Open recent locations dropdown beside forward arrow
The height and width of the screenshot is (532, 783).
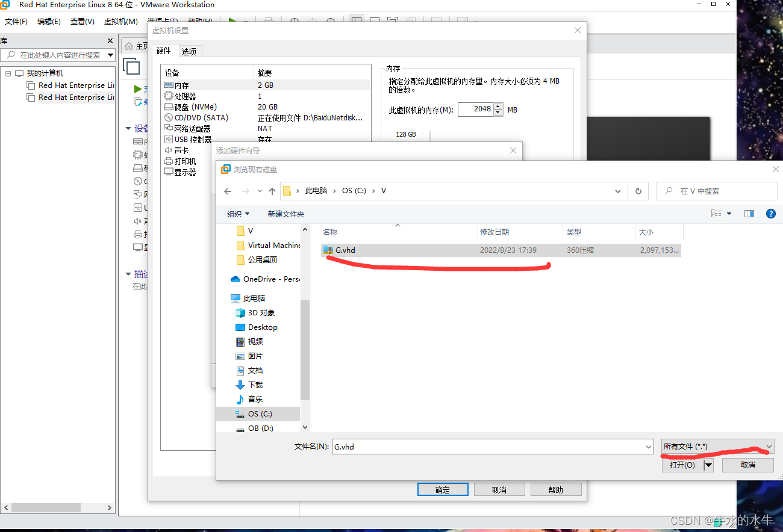pyautogui.click(x=260, y=191)
